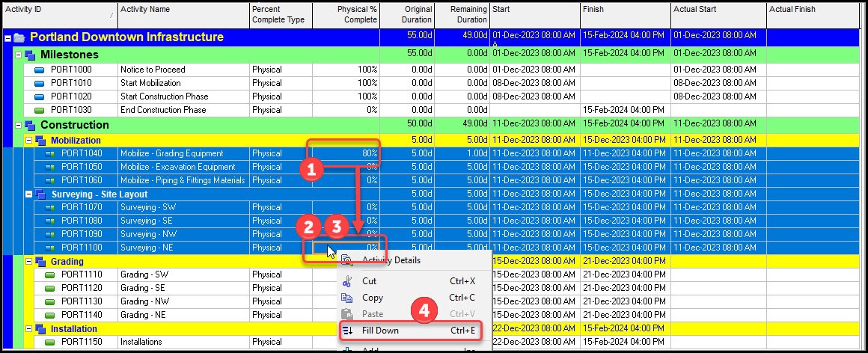Collapse the Installation WBS band

[28, 329]
